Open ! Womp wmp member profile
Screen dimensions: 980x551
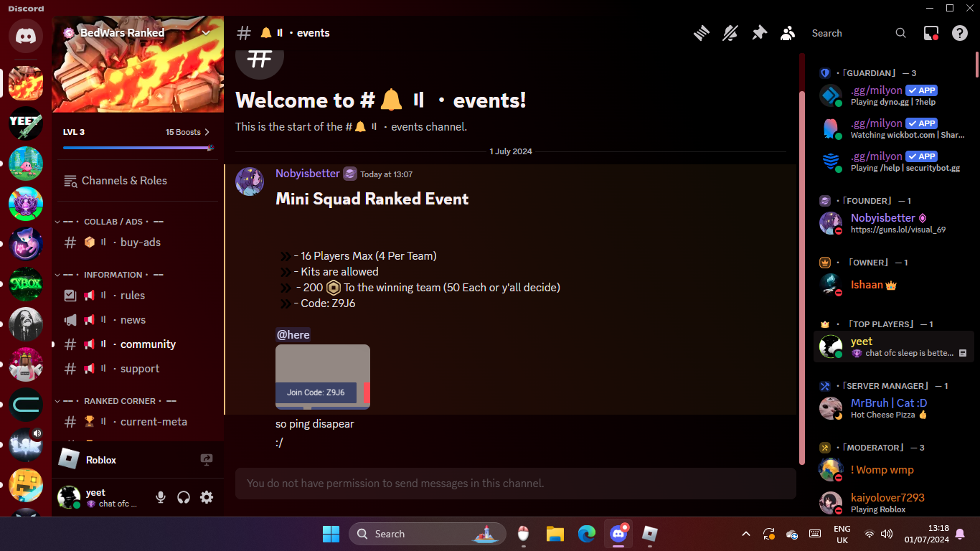(894, 470)
